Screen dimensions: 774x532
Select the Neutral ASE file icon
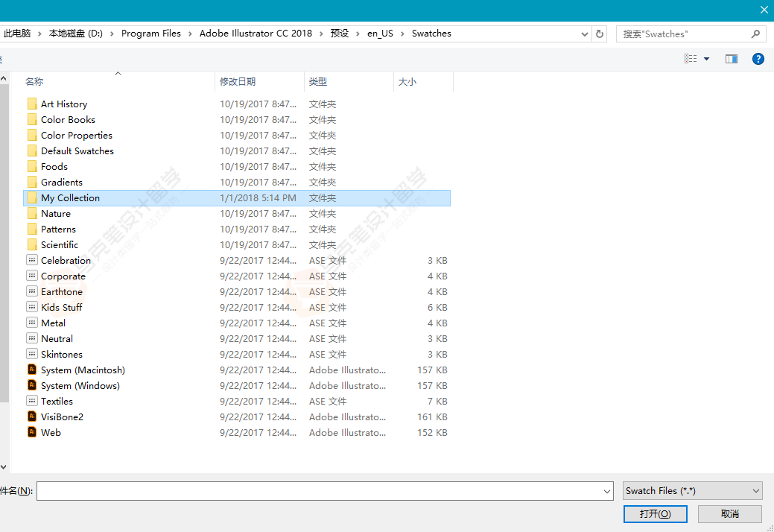32,338
